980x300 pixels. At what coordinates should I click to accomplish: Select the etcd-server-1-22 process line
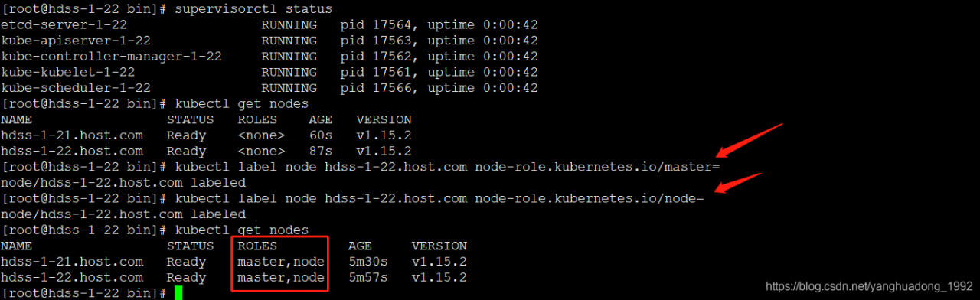(269, 24)
